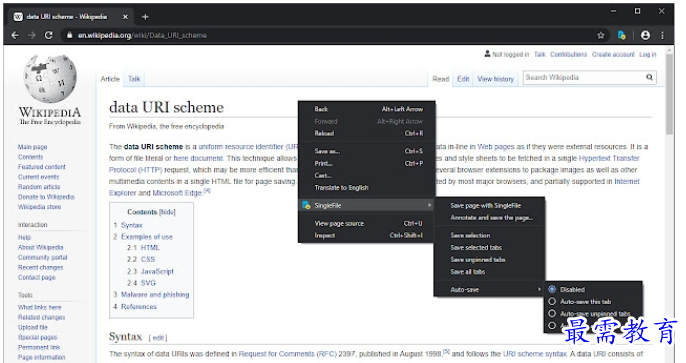Viewport: 686px width, 363px height.
Task: Click the browser forward arrow
Action: [32, 35]
